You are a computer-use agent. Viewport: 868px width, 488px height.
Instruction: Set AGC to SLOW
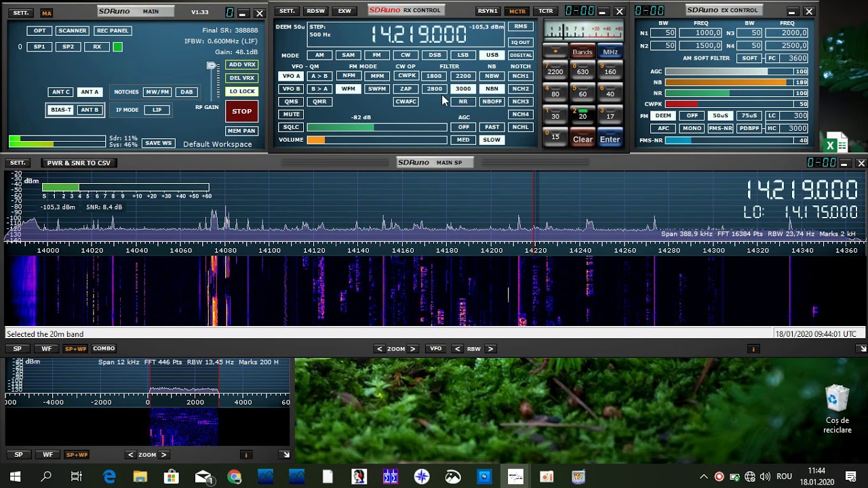click(492, 140)
